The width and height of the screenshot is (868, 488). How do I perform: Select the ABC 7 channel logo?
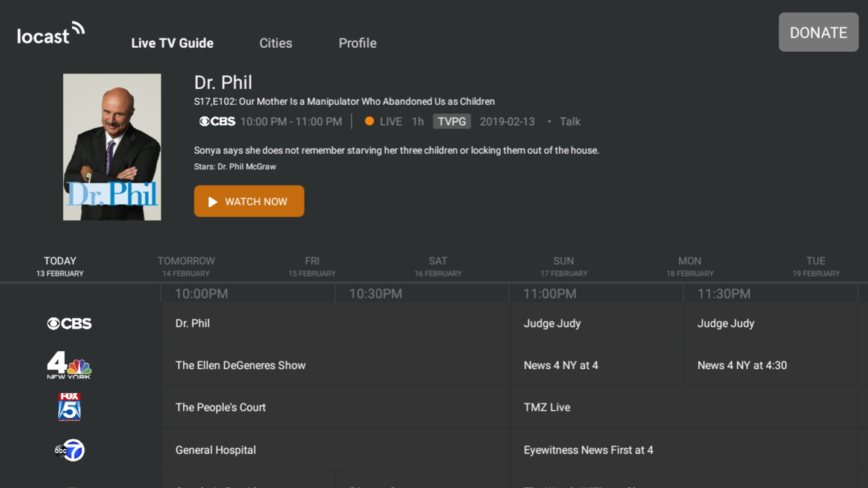[x=69, y=450]
